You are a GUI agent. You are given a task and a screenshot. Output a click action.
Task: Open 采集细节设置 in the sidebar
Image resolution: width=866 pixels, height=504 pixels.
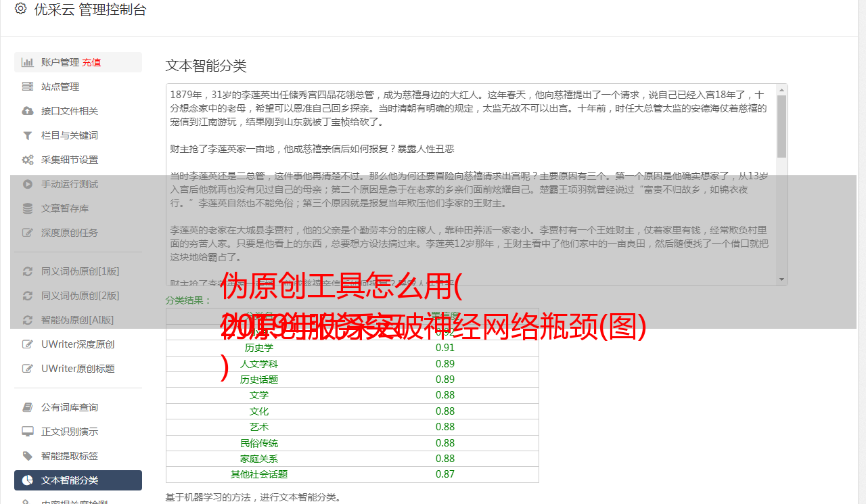pyautogui.click(x=78, y=160)
